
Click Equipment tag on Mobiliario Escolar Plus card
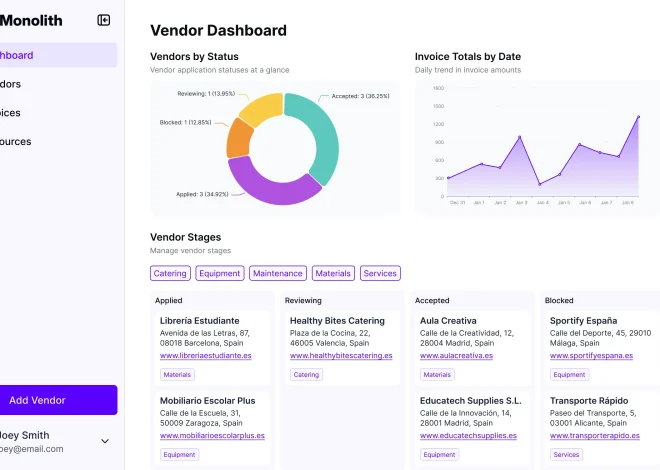[x=179, y=454]
